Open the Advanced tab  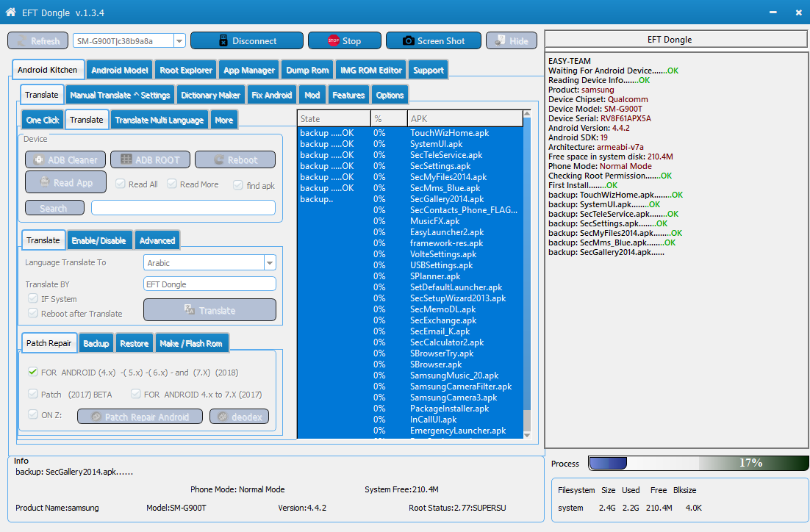[157, 240]
